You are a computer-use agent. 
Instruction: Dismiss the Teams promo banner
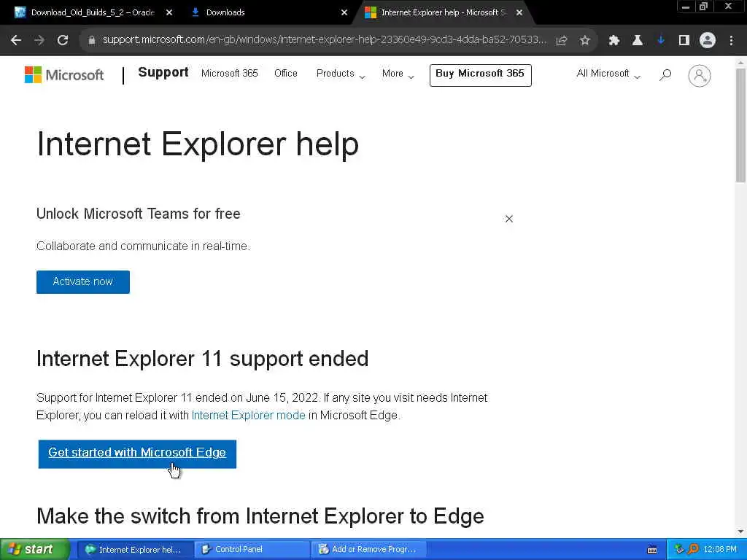[x=508, y=219]
